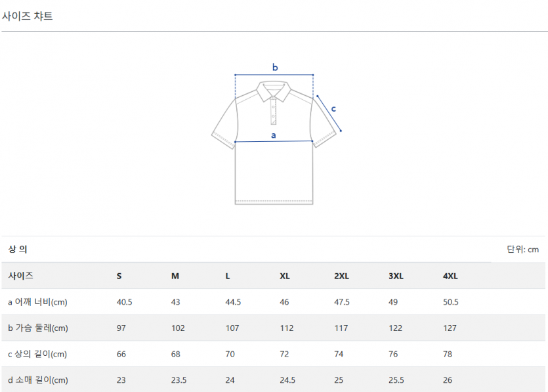Click the 단위: cm unit label
Screen dimensions: 548x392
[522, 250]
